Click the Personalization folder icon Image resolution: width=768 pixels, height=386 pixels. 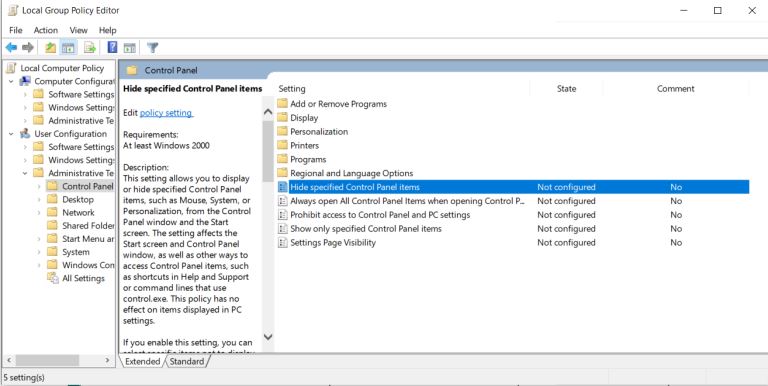(x=282, y=131)
